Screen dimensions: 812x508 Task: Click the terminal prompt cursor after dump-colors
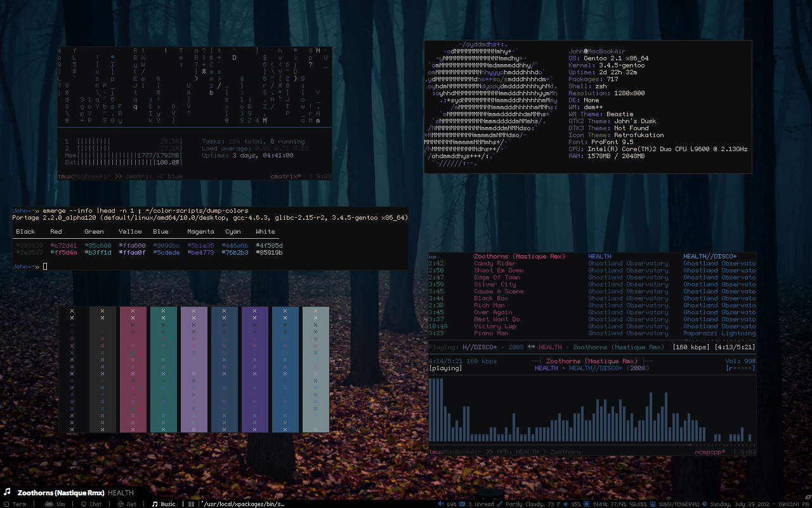click(x=45, y=267)
